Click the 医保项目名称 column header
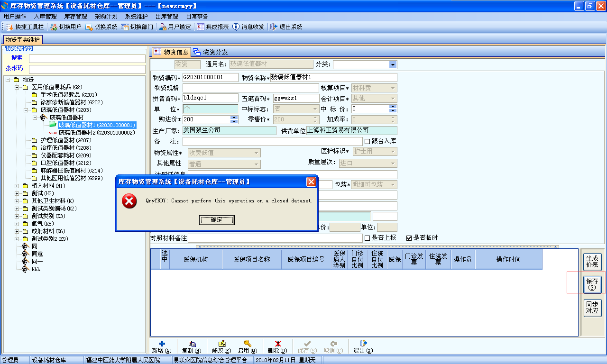This screenshot has height=364, width=607. 251,259
